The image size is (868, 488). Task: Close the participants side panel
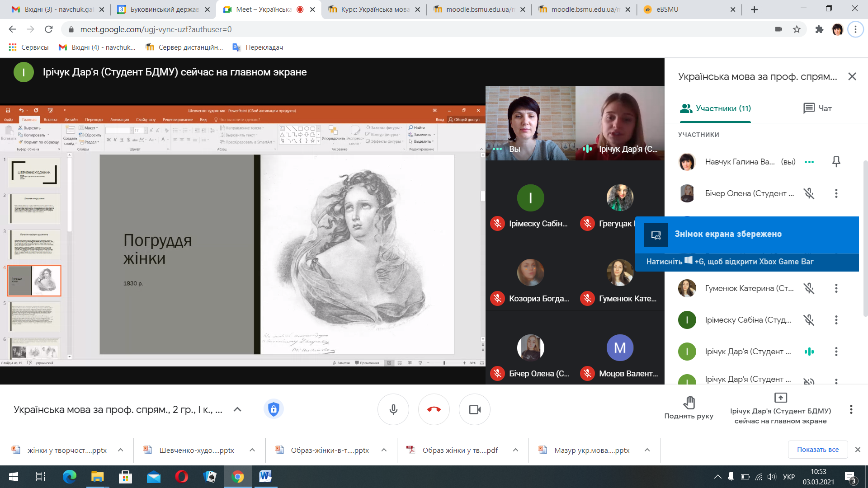pos(852,76)
